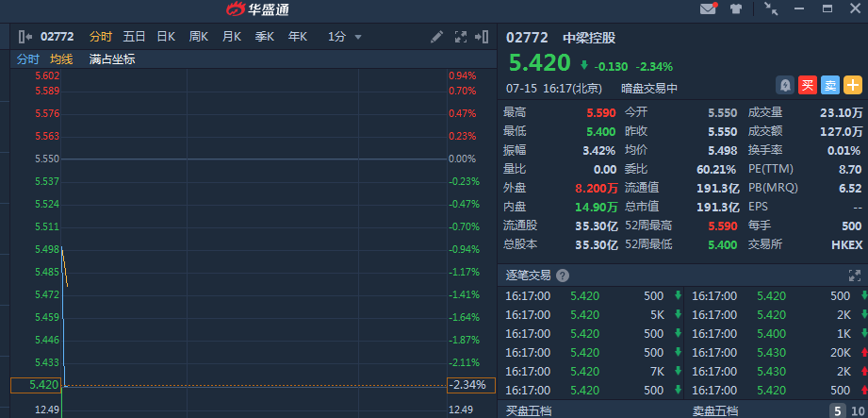The width and height of the screenshot is (868, 418).
Task: Collapse the left panel arrow icon
Action: [25, 37]
